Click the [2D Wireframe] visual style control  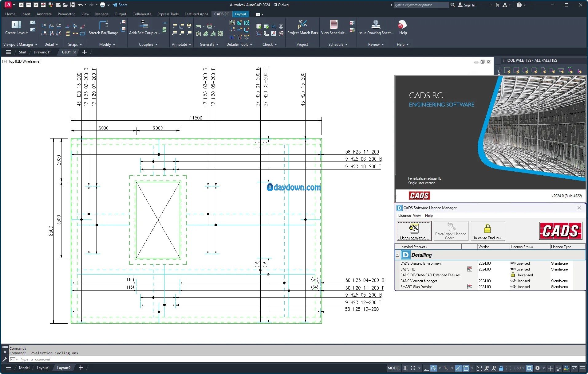coord(28,61)
